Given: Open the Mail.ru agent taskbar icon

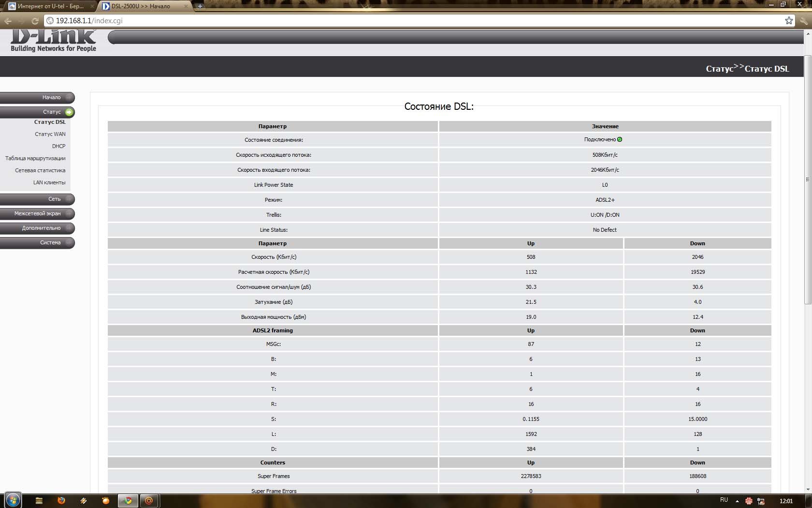Looking at the screenshot, I should (x=149, y=500).
